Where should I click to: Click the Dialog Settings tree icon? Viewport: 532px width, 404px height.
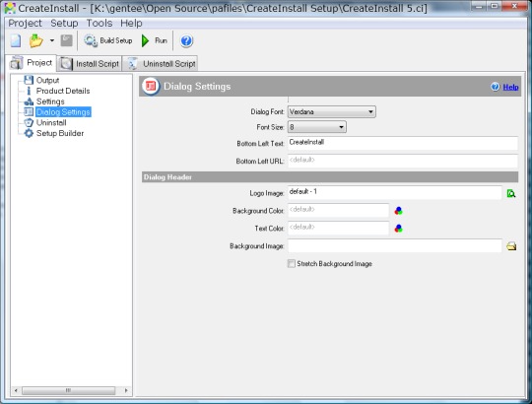pyautogui.click(x=29, y=112)
